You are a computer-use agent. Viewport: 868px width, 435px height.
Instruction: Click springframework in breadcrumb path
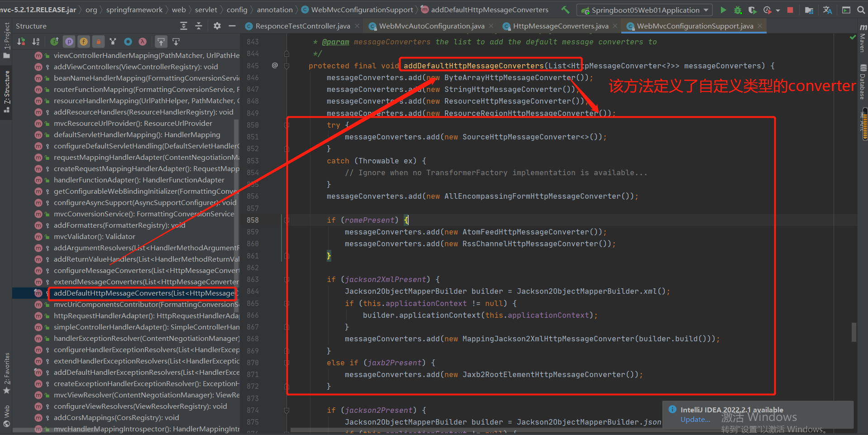134,10
